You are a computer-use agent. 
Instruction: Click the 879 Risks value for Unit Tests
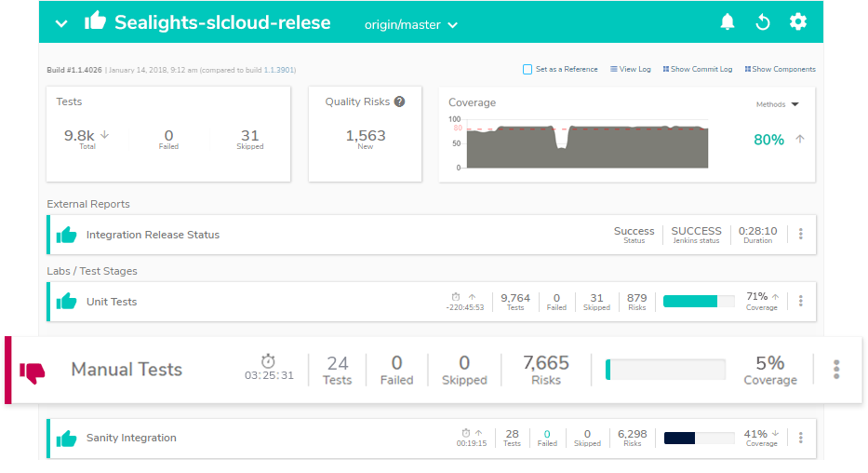636,298
